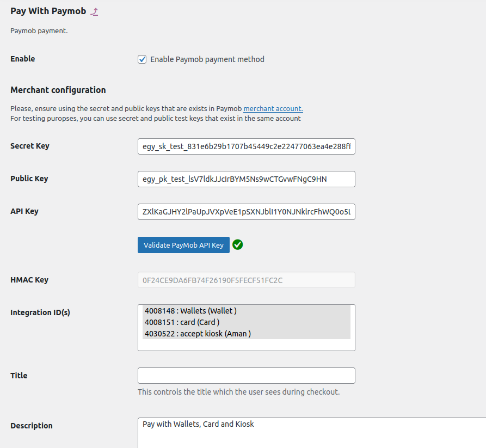The width and height of the screenshot is (486, 448).
Task: Click the green checkmark validation icon
Action: pyautogui.click(x=238, y=244)
